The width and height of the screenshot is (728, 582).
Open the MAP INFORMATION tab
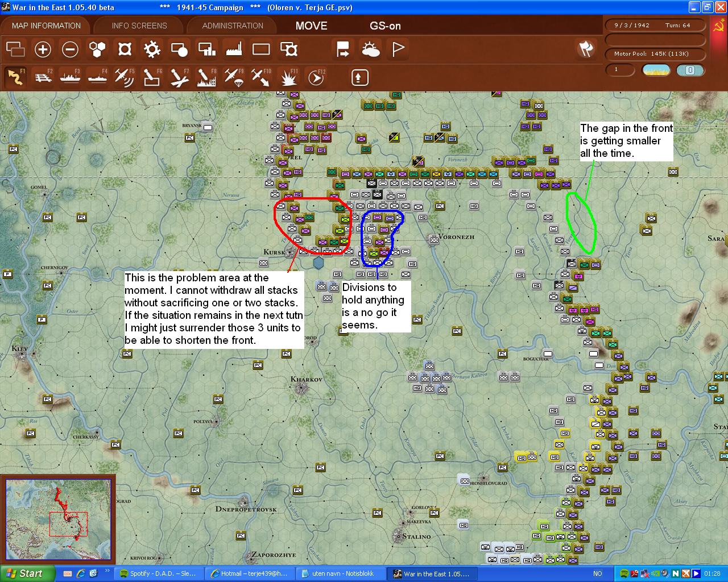click(x=46, y=26)
